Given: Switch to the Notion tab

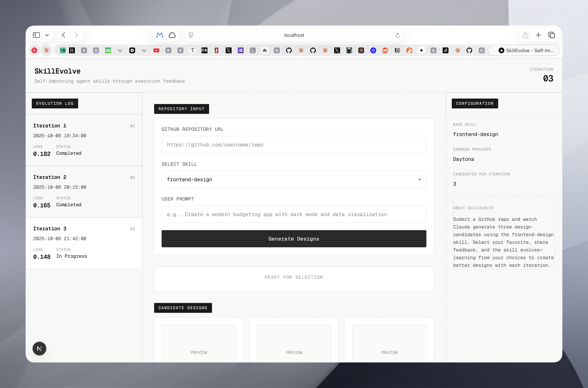Looking at the screenshot, I should (397, 51).
